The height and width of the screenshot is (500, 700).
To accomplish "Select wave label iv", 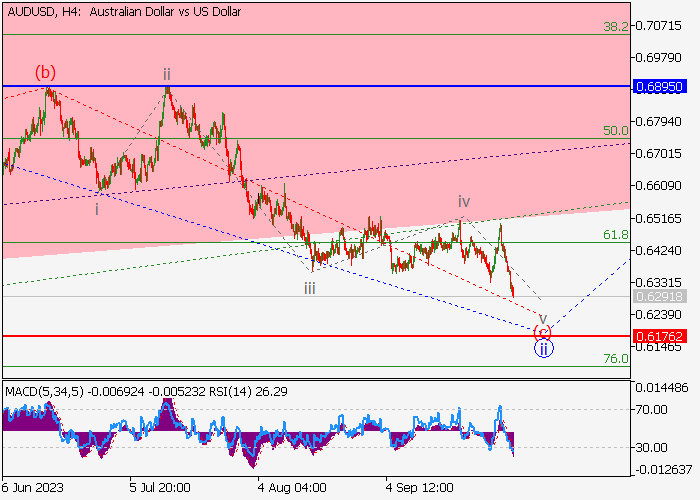I will 464,202.
